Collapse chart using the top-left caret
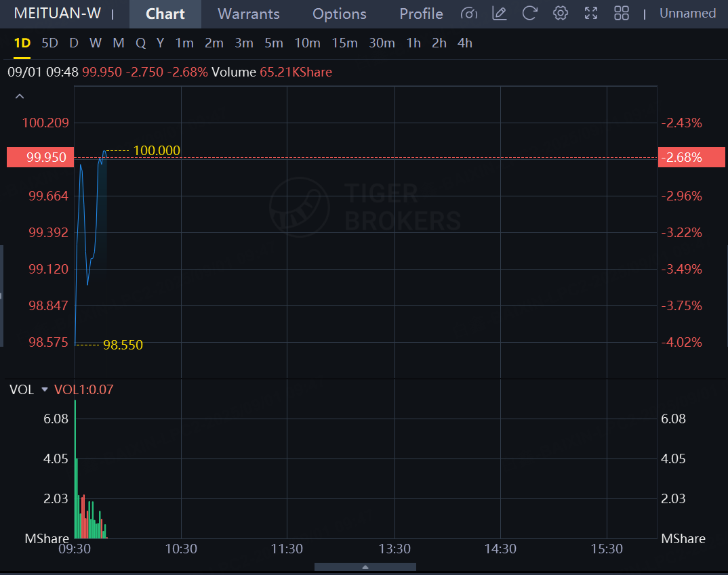This screenshot has height=575, width=728. [x=20, y=96]
